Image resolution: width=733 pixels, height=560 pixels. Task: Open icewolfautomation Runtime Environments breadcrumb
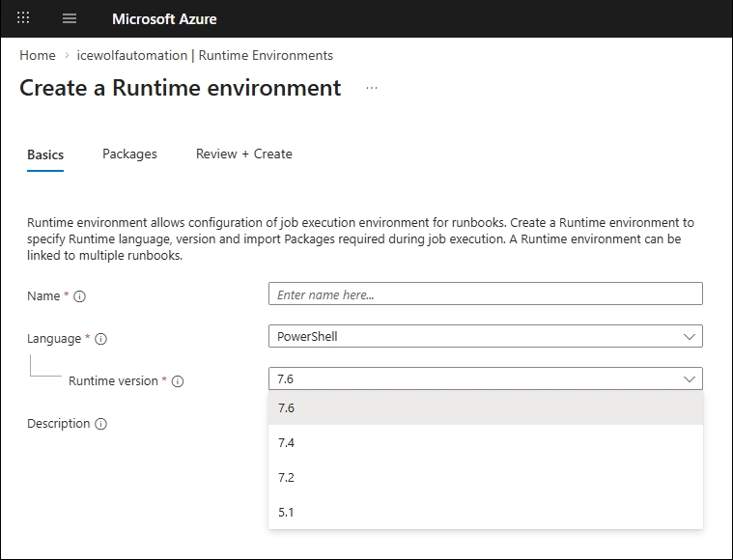pyautogui.click(x=205, y=55)
